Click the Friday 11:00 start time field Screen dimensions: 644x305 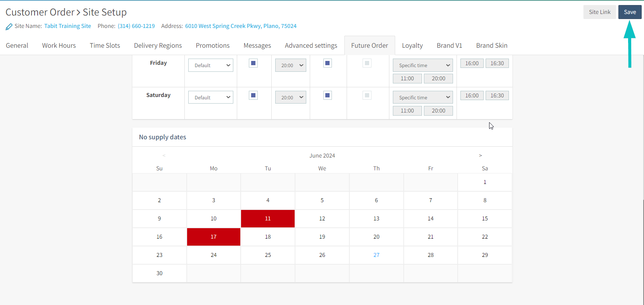407,78
